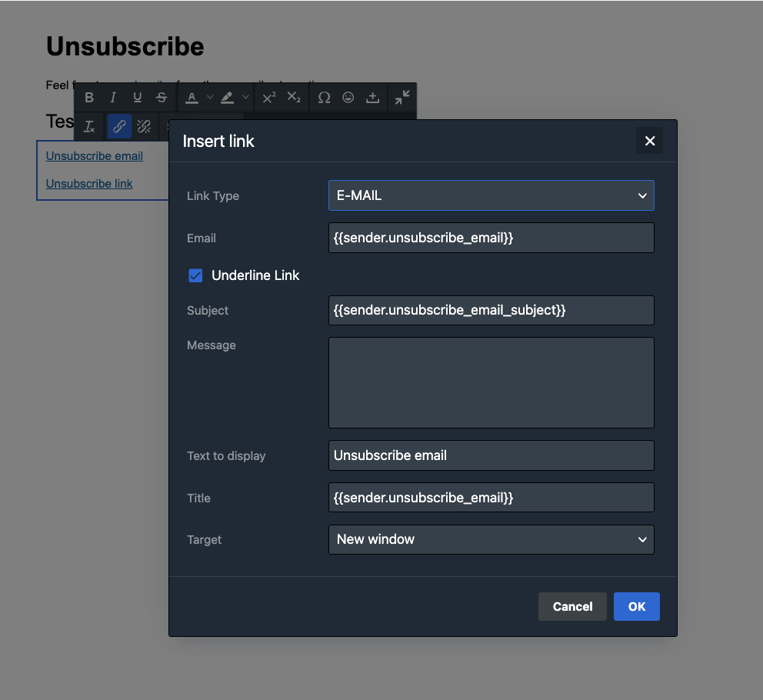Collapse the toolbar with the shrink icon
Screen dimensions: 763x700
coord(402,98)
